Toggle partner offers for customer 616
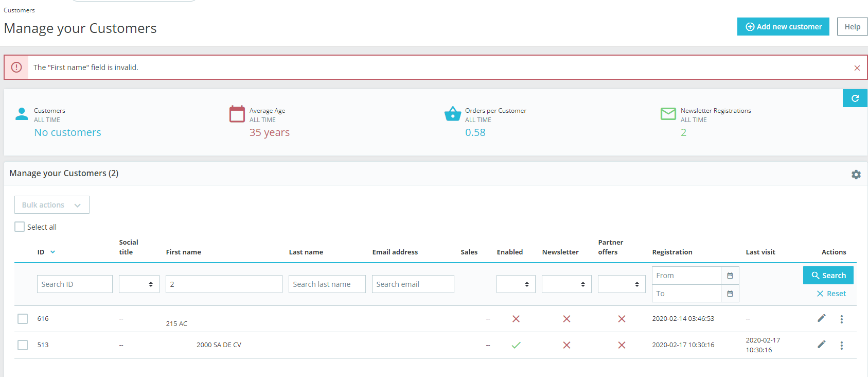This screenshot has height=377, width=868. point(622,319)
